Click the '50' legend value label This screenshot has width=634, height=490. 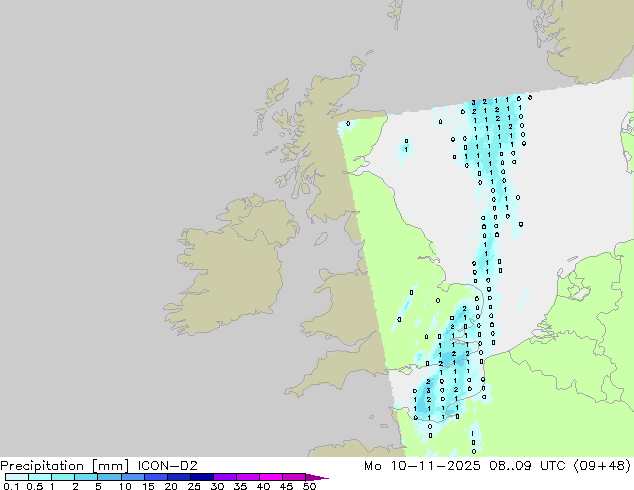click(x=309, y=486)
